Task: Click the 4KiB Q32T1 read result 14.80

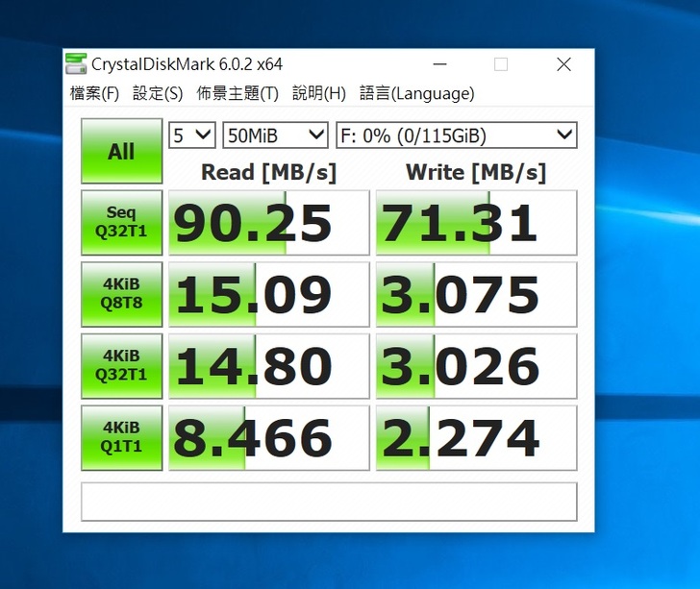Action: tap(269, 366)
